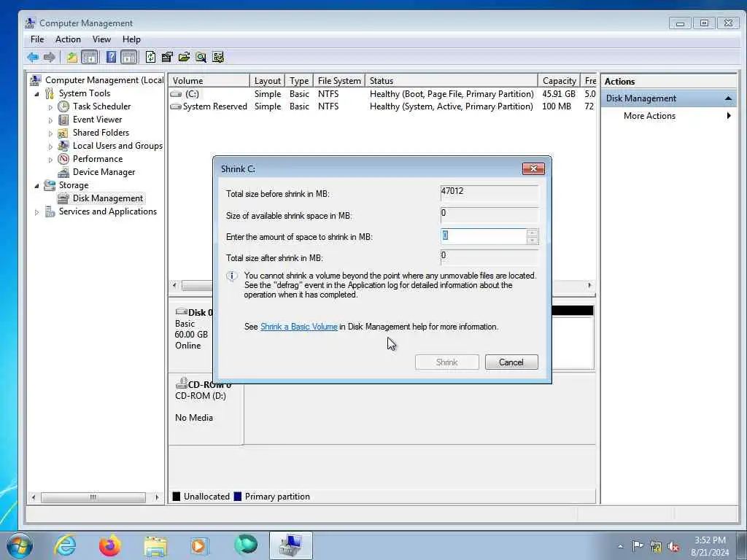The image size is (747, 560).
Task: Open Windows Start menu orb
Action: (19, 545)
